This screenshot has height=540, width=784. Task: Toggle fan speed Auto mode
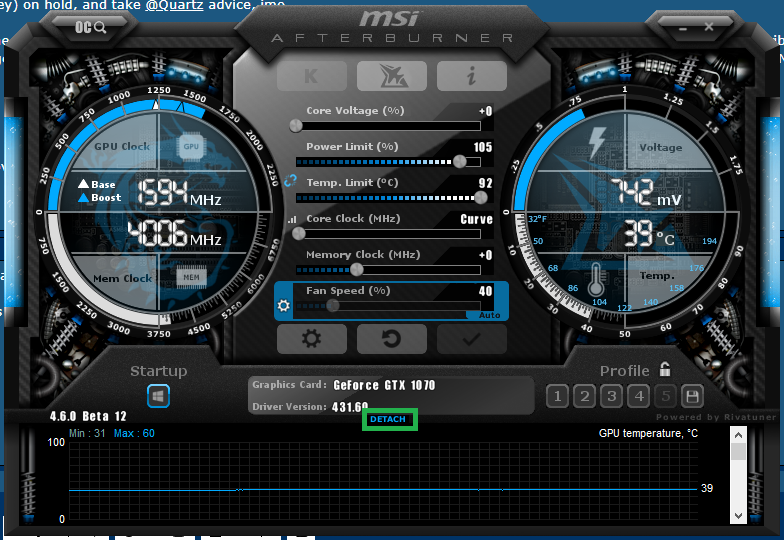point(490,315)
